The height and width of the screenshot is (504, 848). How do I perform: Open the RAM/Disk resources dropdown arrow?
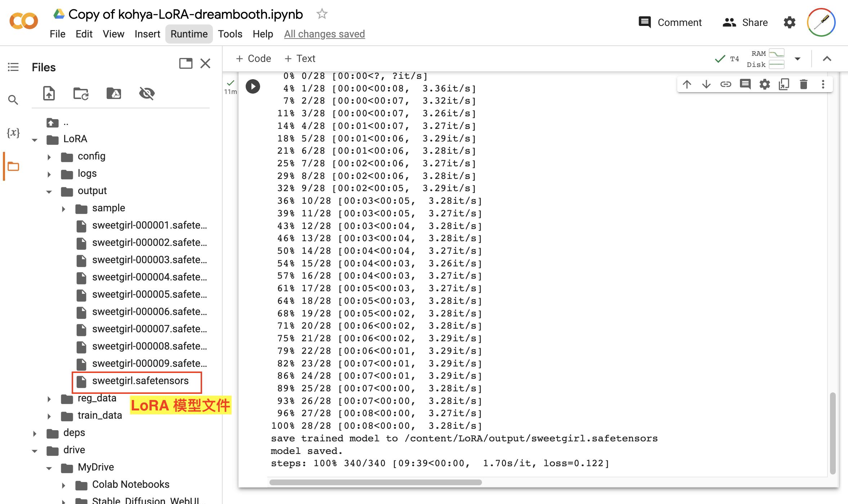[798, 59]
